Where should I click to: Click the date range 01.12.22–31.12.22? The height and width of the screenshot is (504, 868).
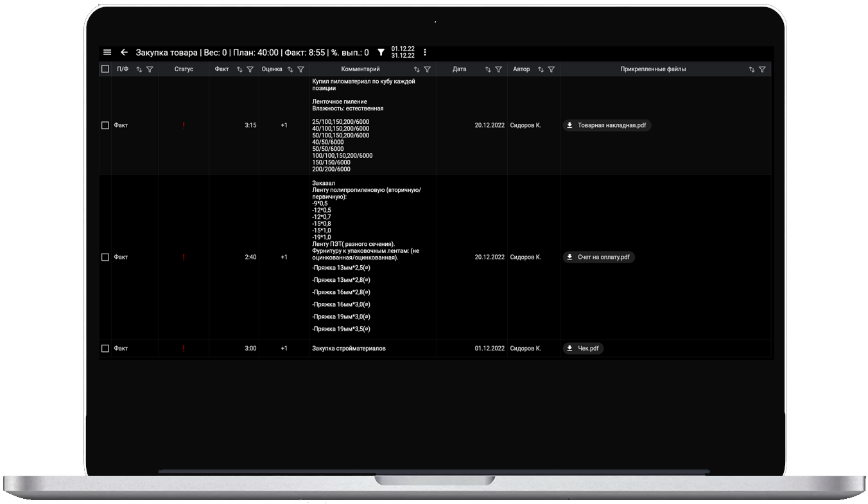(403, 53)
